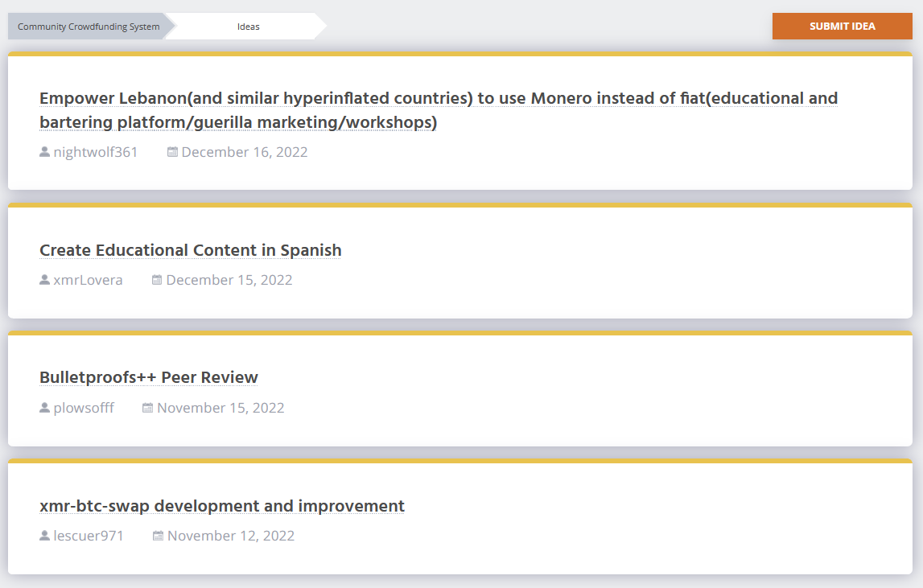
Task: Click the date December 15, 2022
Action: (229, 280)
